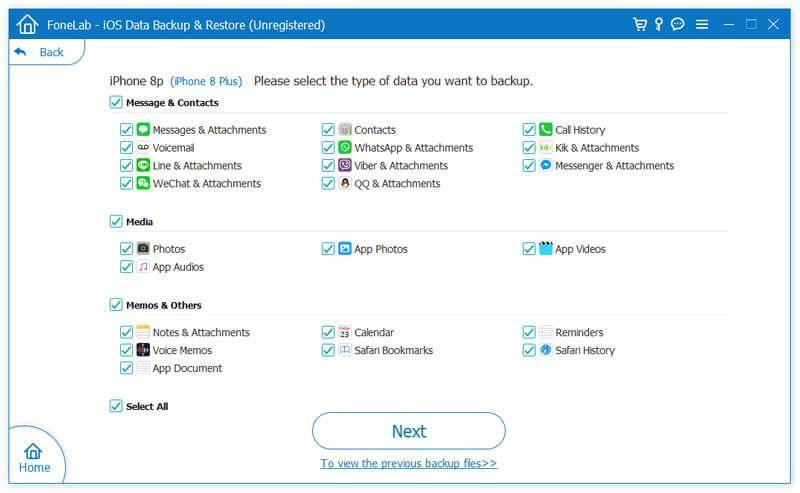This screenshot has width=800, height=493.
Task: Click the App Document icon
Action: point(143,367)
